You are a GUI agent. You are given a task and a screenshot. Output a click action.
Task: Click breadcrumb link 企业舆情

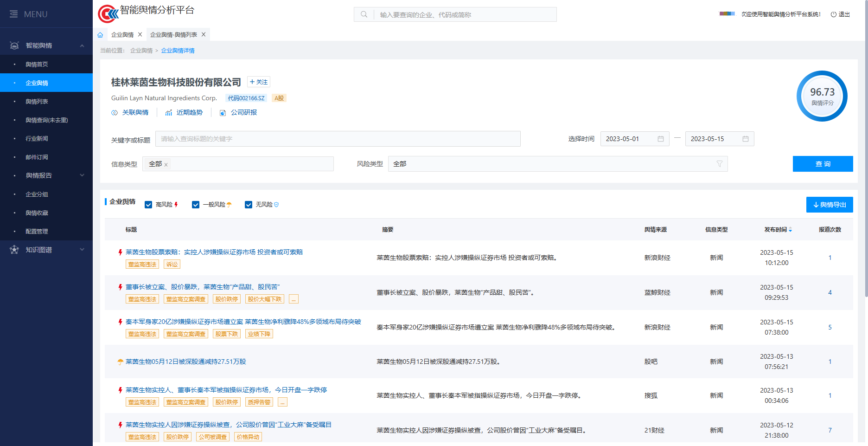point(141,51)
